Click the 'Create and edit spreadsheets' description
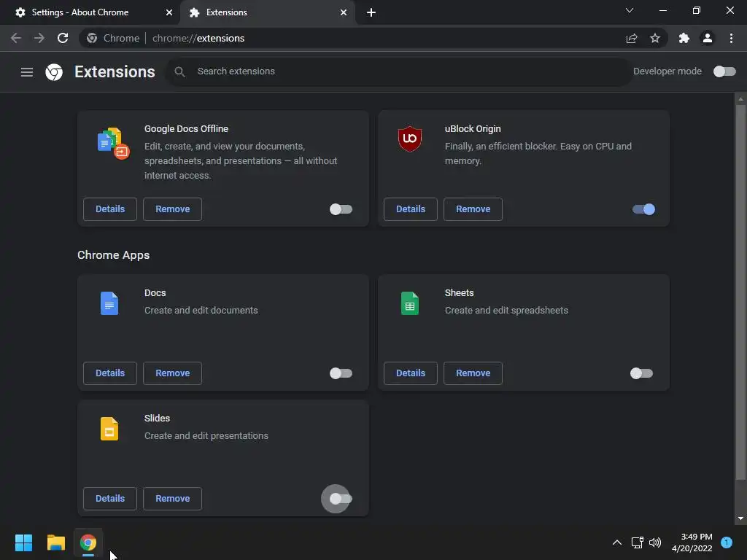 point(506,311)
